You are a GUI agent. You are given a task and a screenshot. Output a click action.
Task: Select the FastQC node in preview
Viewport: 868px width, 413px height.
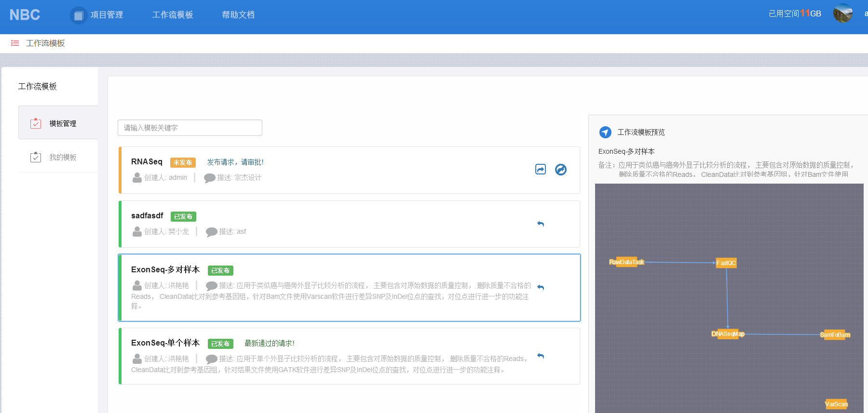[x=726, y=263]
